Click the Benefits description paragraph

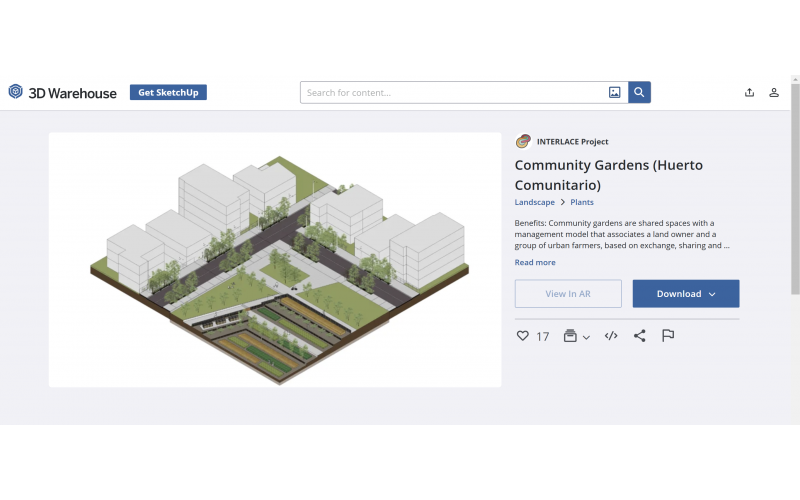(x=621, y=234)
